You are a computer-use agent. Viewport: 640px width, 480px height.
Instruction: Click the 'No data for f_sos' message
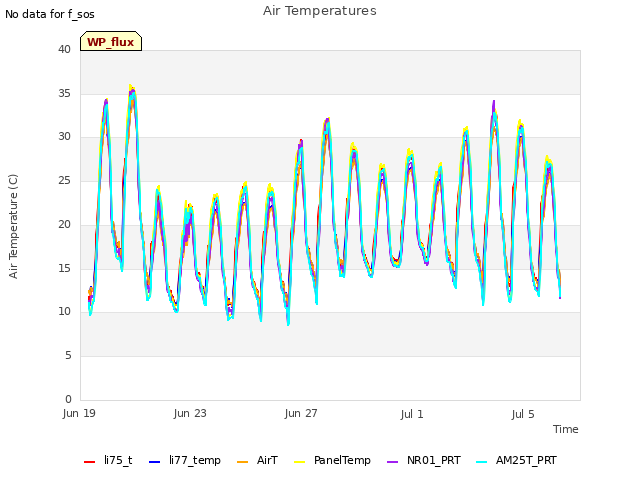pyautogui.click(x=50, y=14)
